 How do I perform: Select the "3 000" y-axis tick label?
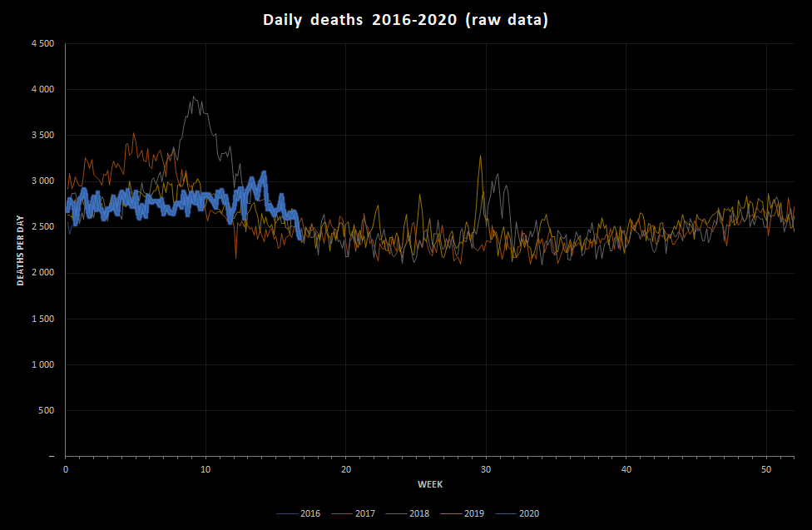point(42,181)
